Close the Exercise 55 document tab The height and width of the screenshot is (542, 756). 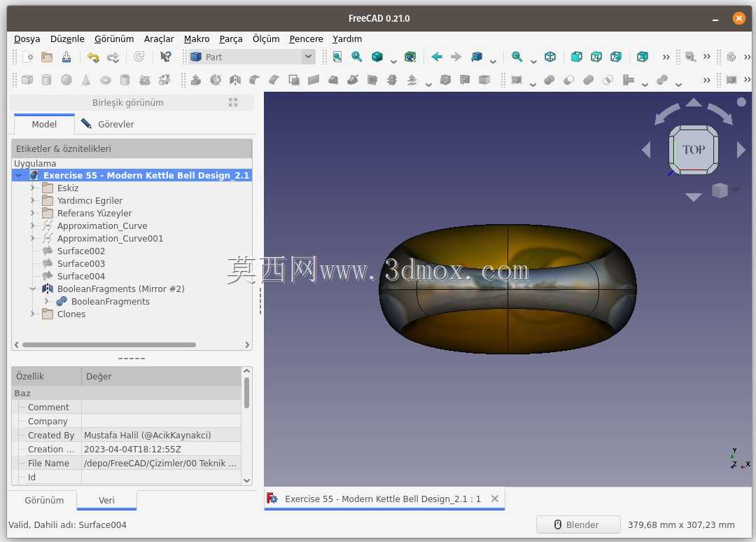pos(495,499)
